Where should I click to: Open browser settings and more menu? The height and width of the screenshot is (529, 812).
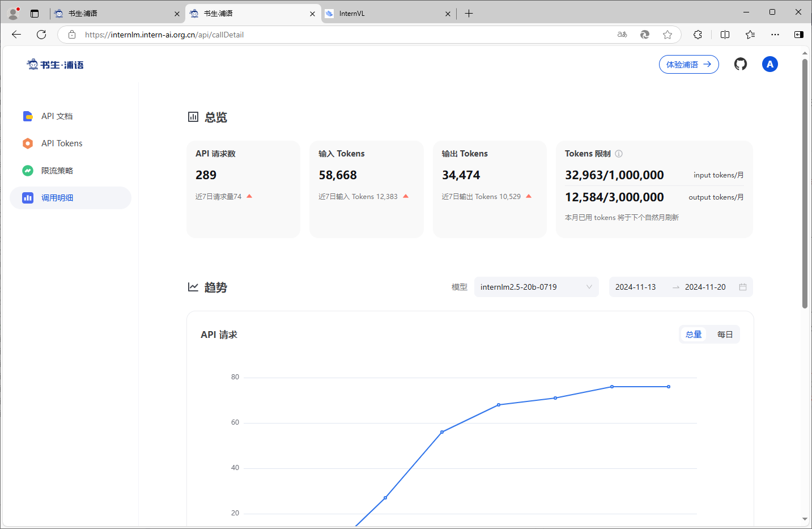[775, 35]
